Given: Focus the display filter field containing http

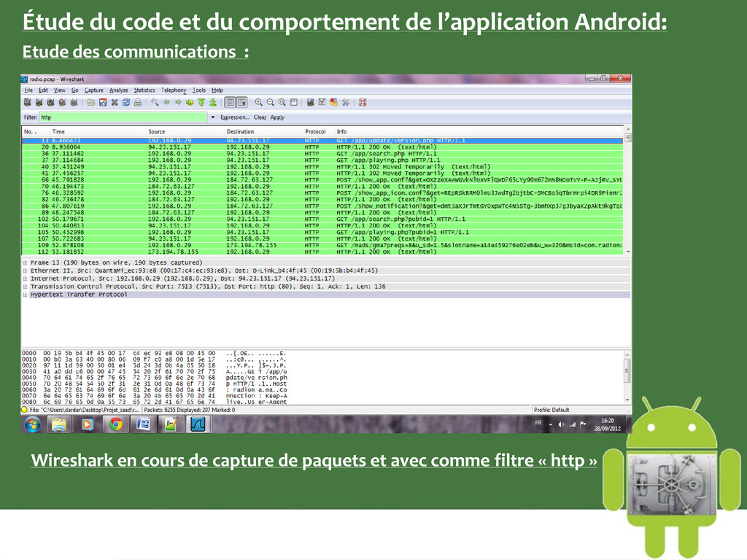Looking at the screenshot, I should (123, 117).
